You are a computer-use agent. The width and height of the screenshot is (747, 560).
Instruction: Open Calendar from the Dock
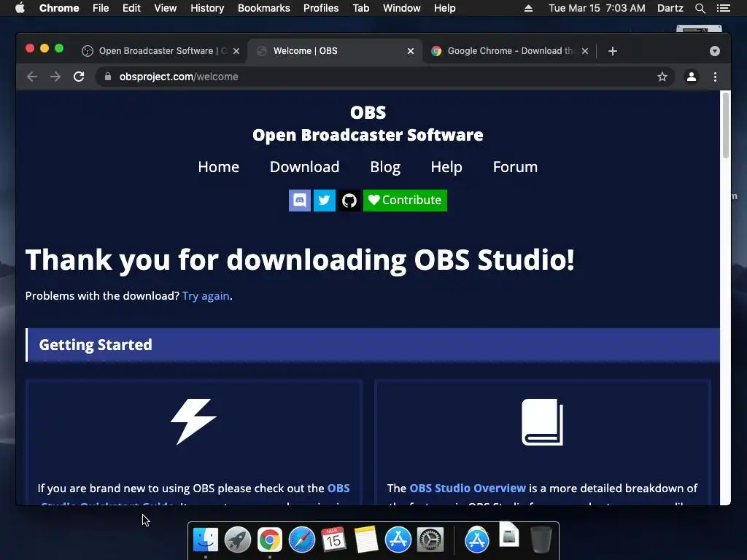(x=333, y=540)
